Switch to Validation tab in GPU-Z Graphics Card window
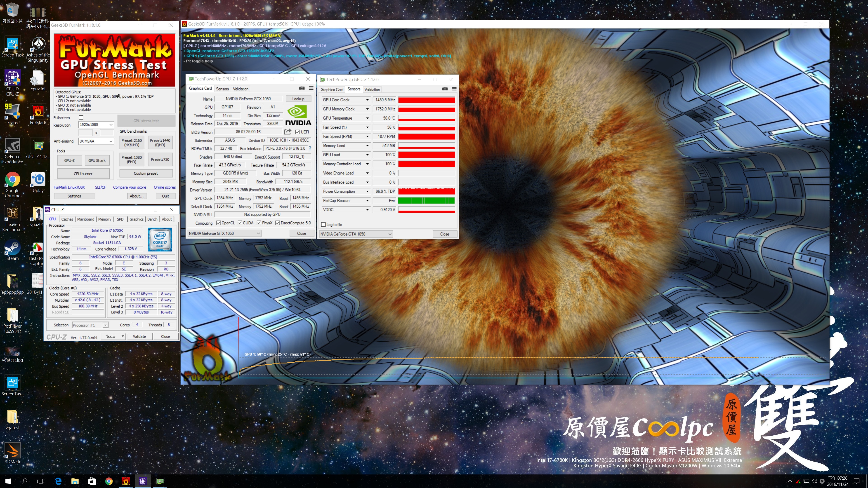This screenshot has height=488, width=868. point(241,89)
